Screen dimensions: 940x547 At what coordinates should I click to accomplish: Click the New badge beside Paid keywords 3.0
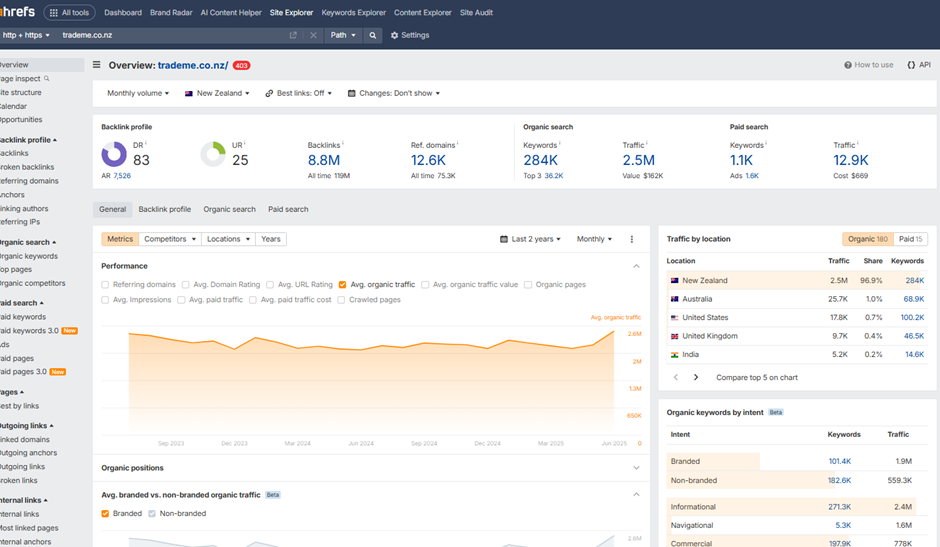70,331
